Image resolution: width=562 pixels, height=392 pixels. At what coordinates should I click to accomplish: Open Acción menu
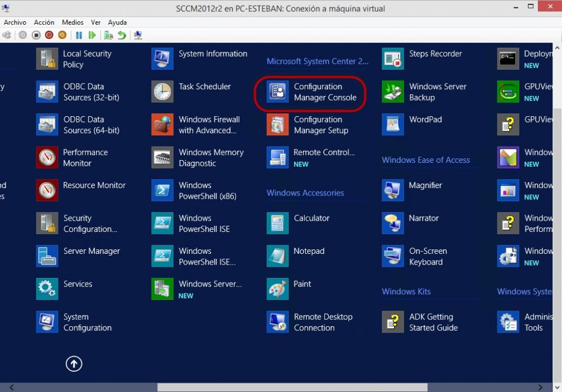pyautogui.click(x=44, y=22)
